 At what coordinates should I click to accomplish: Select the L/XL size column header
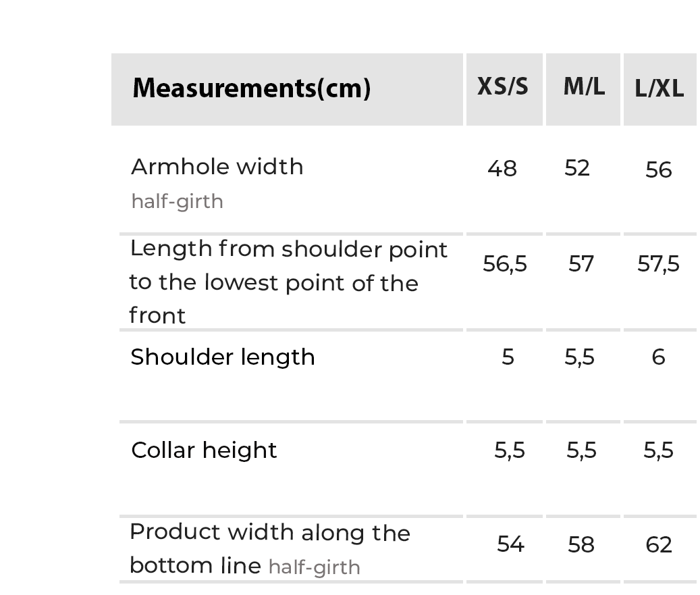point(659,88)
